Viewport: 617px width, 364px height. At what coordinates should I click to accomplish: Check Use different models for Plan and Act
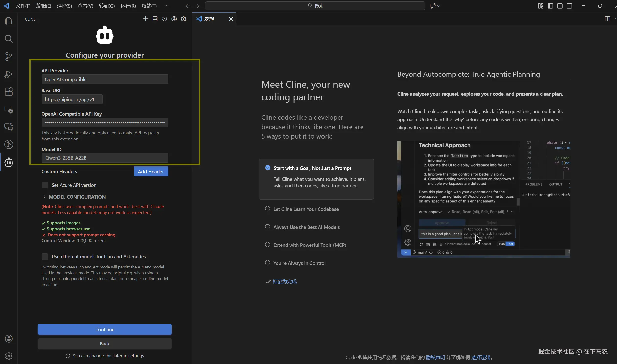(45, 257)
